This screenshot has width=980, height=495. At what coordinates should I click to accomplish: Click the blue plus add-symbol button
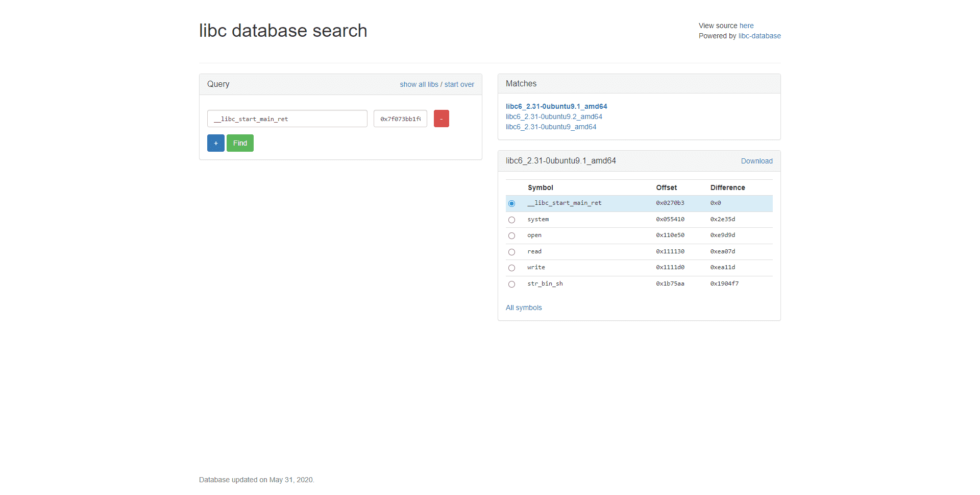(215, 143)
